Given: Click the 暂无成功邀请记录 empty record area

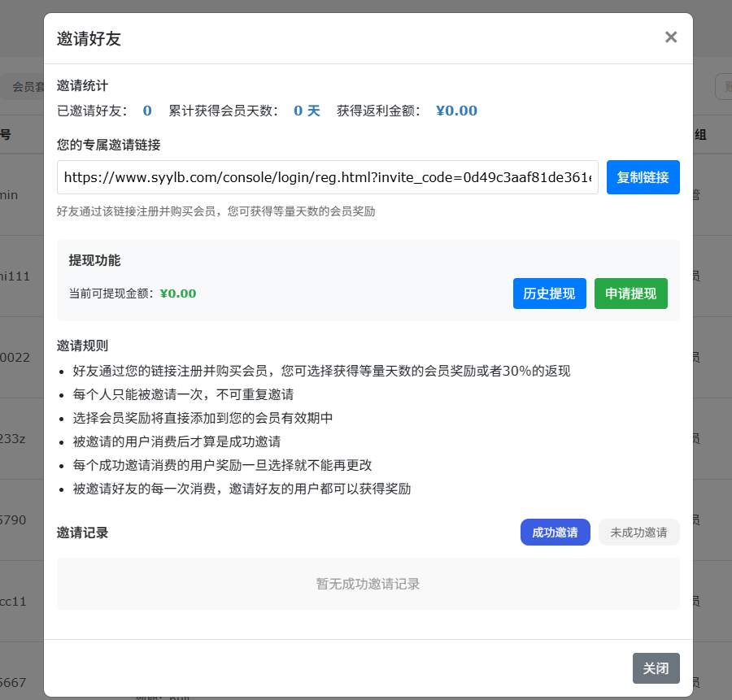Looking at the screenshot, I should [368, 584].
